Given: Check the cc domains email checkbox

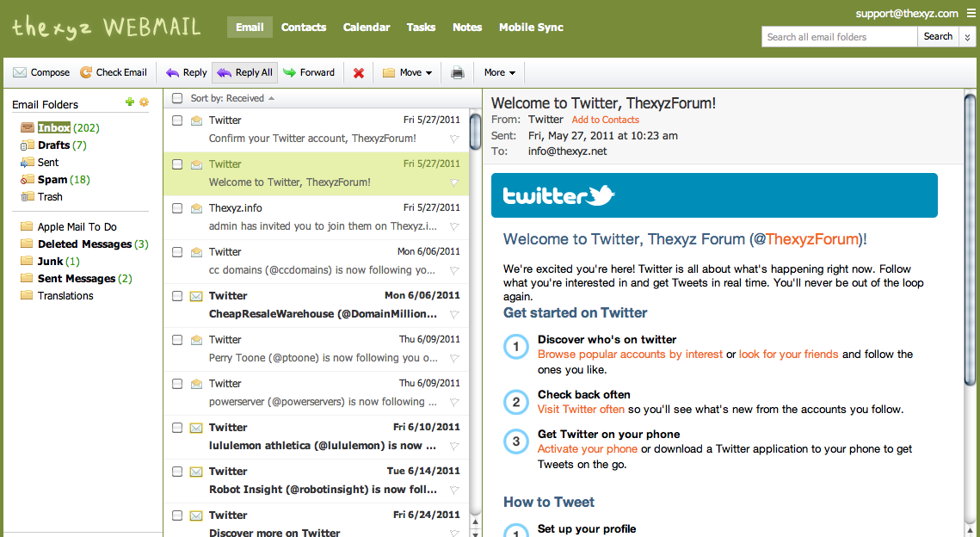Looking at the screenshot, I should 177,252.
